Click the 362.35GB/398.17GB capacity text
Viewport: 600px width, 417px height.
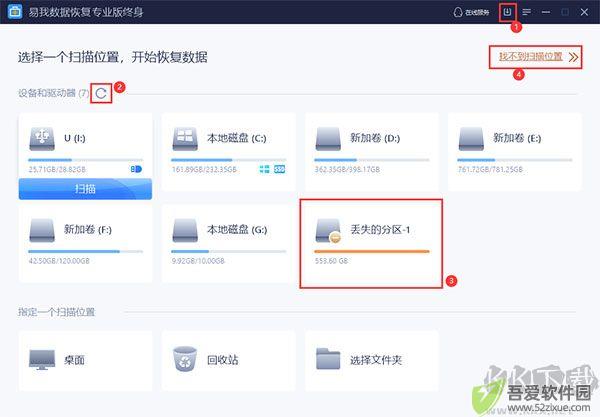(347, 169)
